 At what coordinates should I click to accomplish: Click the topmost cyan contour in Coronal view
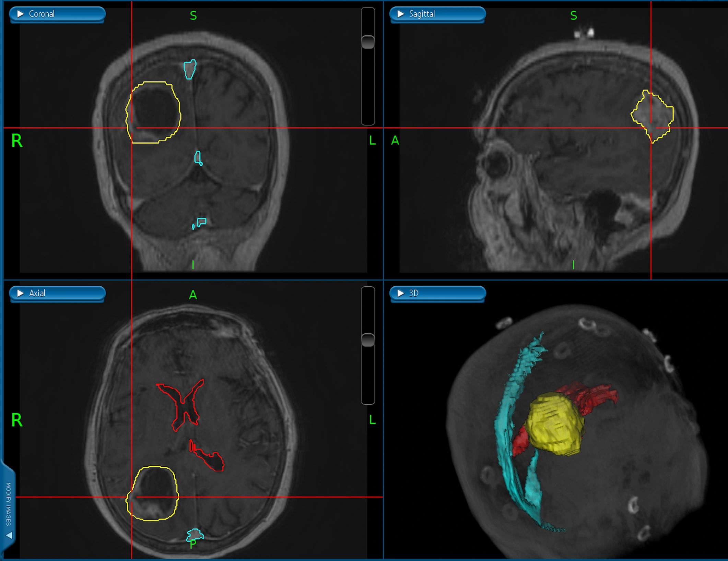click(x=189, y=69)
